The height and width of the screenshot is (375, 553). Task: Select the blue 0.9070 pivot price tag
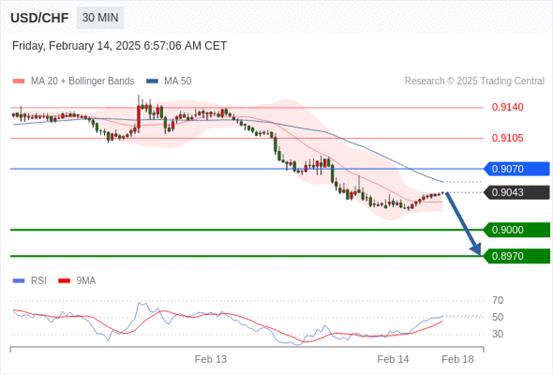coord(517,169)
